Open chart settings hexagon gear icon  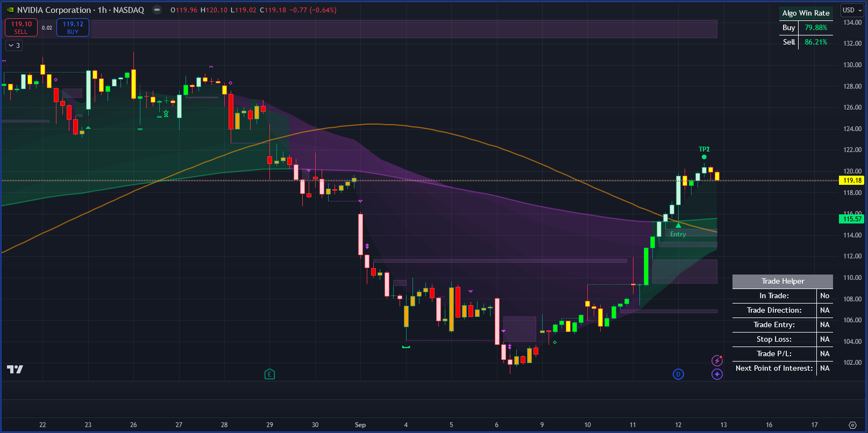click(x=852, y=425)
